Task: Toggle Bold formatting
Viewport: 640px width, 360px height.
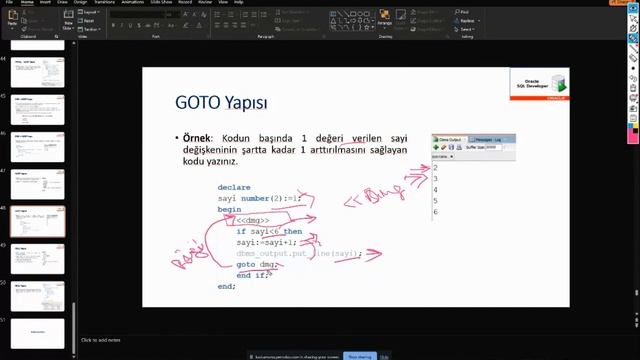Action: [x=113, y=25]
